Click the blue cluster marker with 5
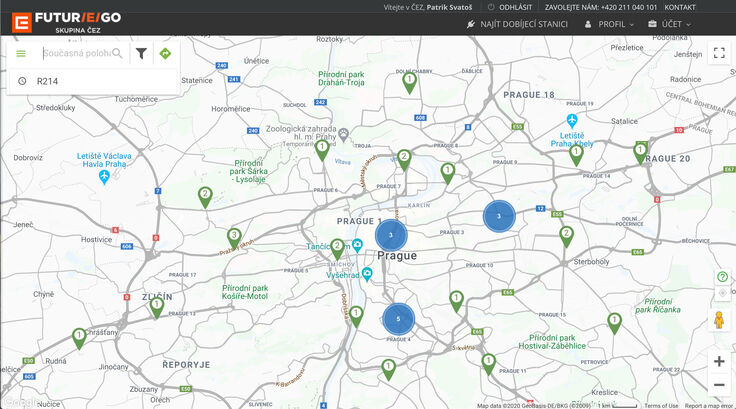The height and width of the screenshot is (409, 736). click(398, 319)
